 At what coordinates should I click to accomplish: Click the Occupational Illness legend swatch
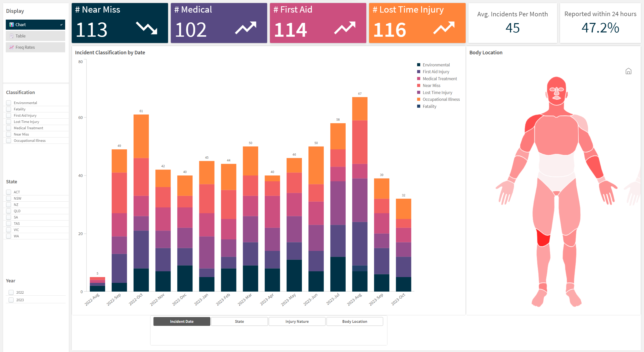coord(419,99)
